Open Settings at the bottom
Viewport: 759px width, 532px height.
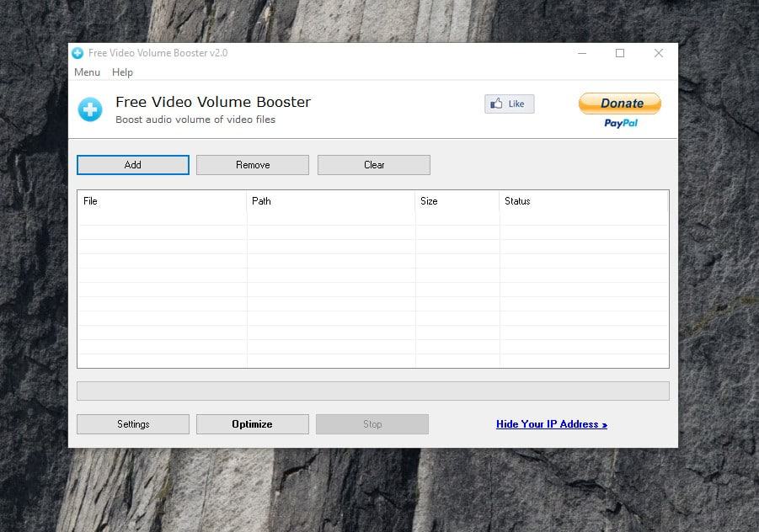click(x=132, y=424)
